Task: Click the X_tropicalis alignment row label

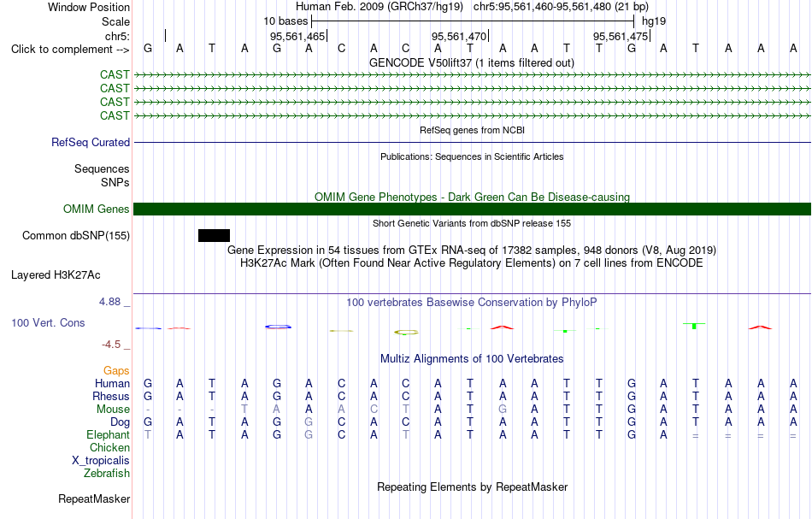Action: (x=101, y=461)
